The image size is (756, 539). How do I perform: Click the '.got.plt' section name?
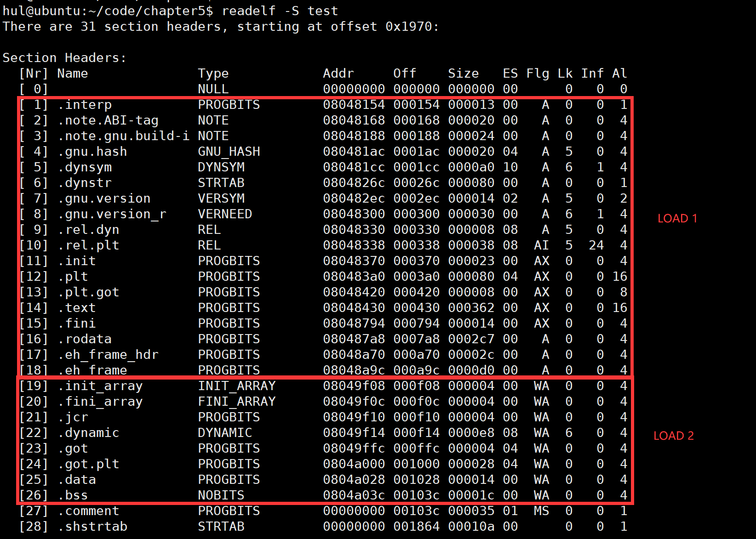88,464
